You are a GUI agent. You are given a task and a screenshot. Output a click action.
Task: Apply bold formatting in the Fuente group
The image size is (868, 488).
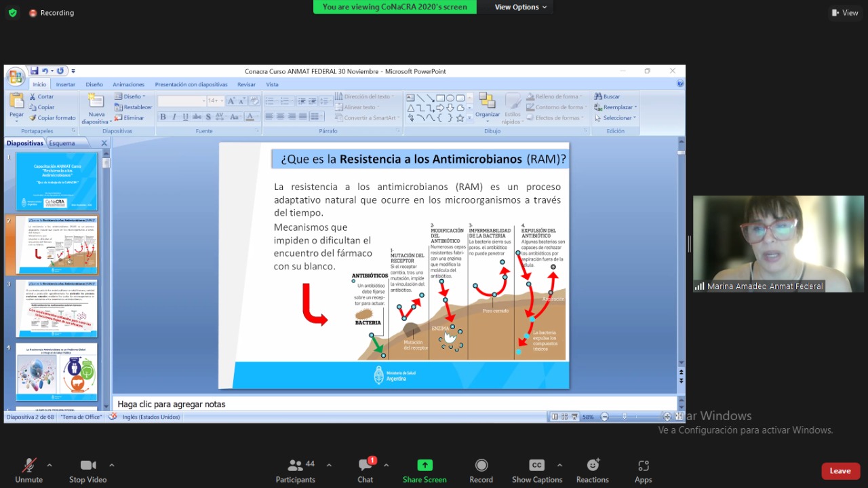(x=163, y=117)
